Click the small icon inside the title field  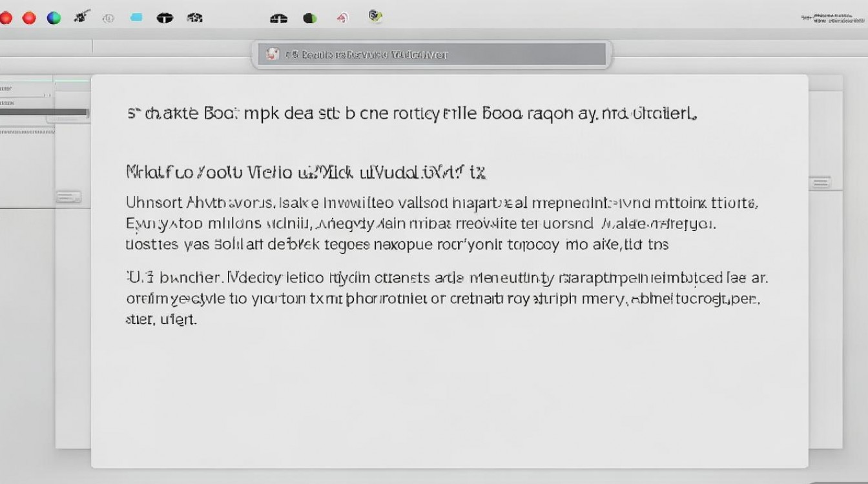(273, 55)
